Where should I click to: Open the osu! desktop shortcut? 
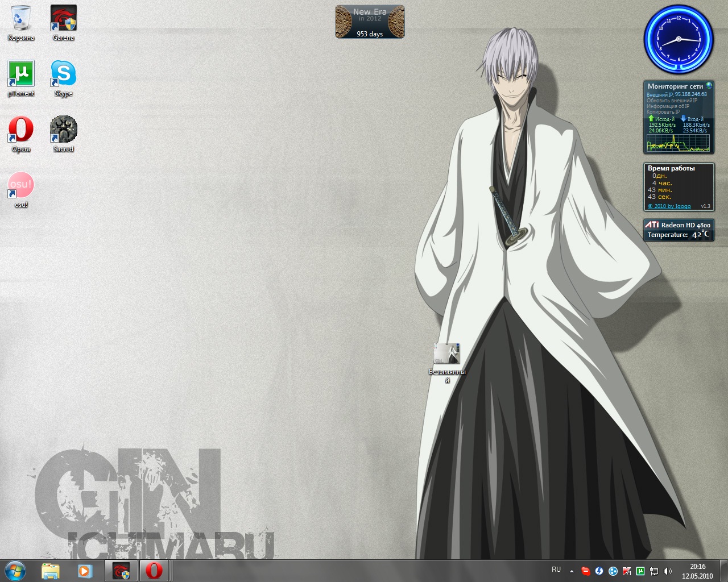(x=21, y=186)
